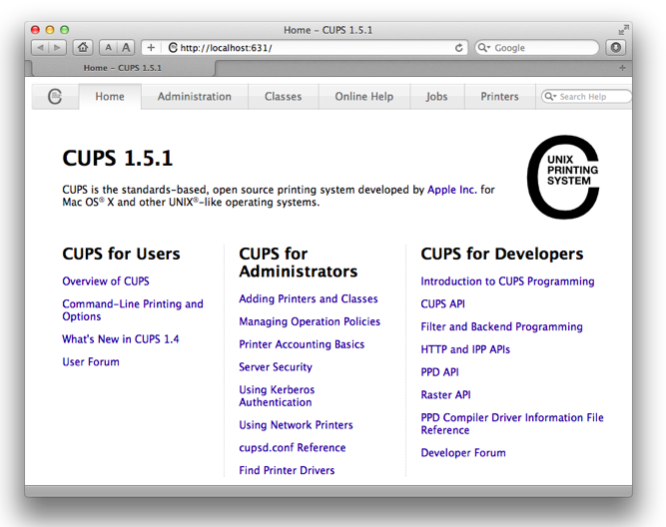The image size is (666, 527).
Task: Open HTTP and IPP APIs link
Action: click(x=465, y=349)
